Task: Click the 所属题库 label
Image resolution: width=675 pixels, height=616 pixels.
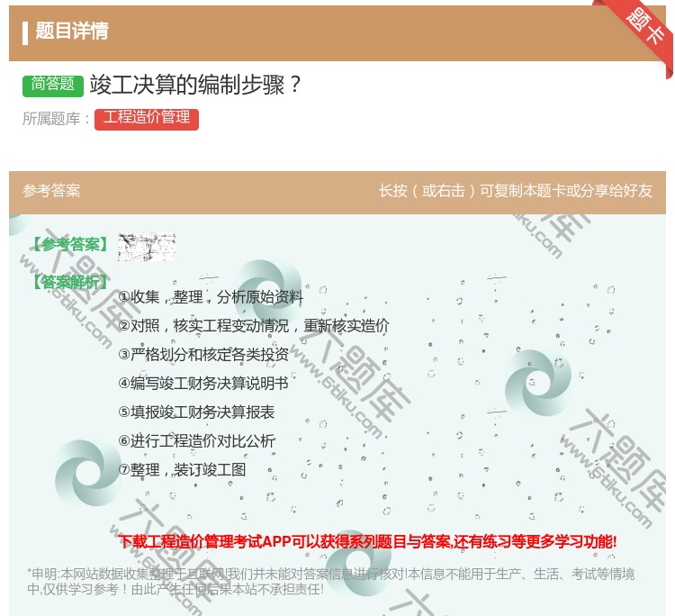Action: [x=57, y=119]
